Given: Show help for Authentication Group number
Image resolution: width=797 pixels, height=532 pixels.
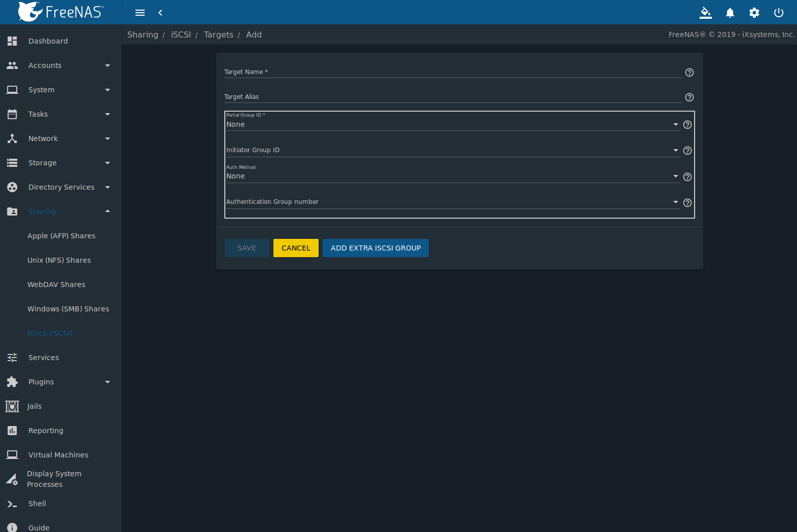Looking at the screenshot, I should 687,203.
